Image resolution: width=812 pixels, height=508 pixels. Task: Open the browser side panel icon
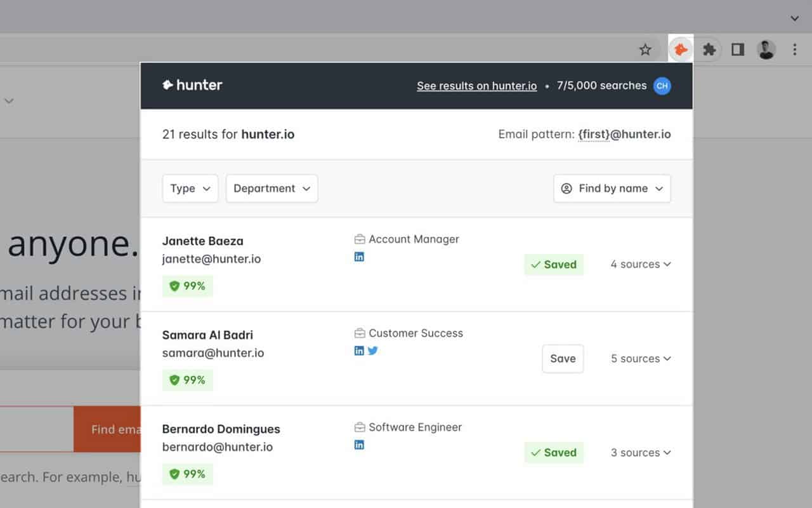pyautogui.click(x=737, y=49)
